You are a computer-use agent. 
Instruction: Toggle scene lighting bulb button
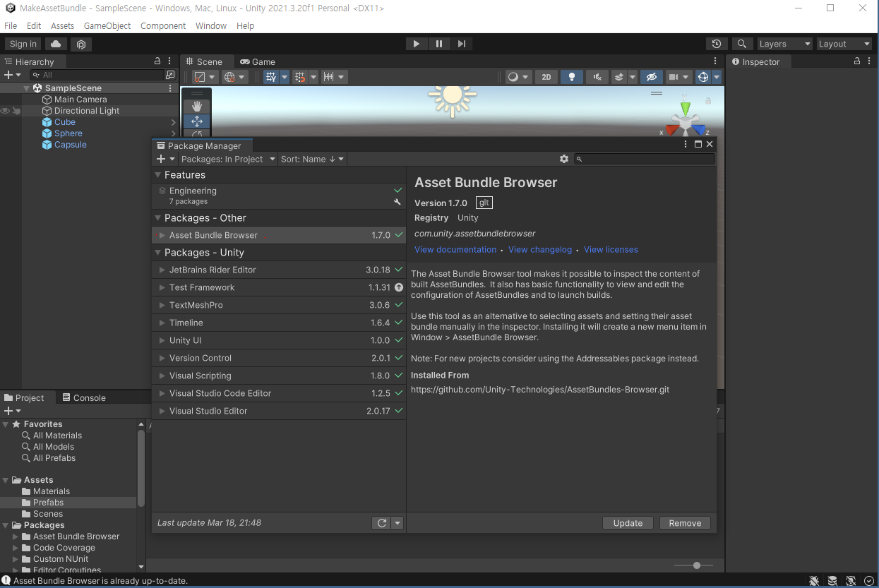tap(572, 77)
